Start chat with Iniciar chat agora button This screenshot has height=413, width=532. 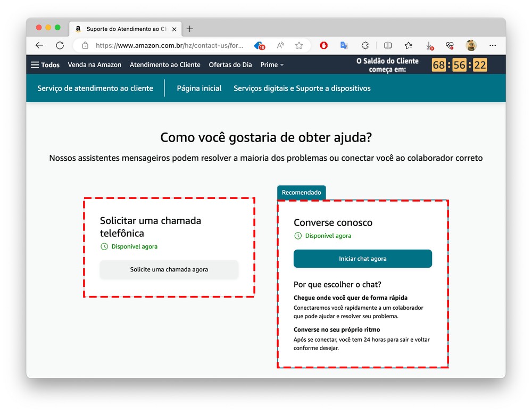pyautogui.click(x=363, y=259)
